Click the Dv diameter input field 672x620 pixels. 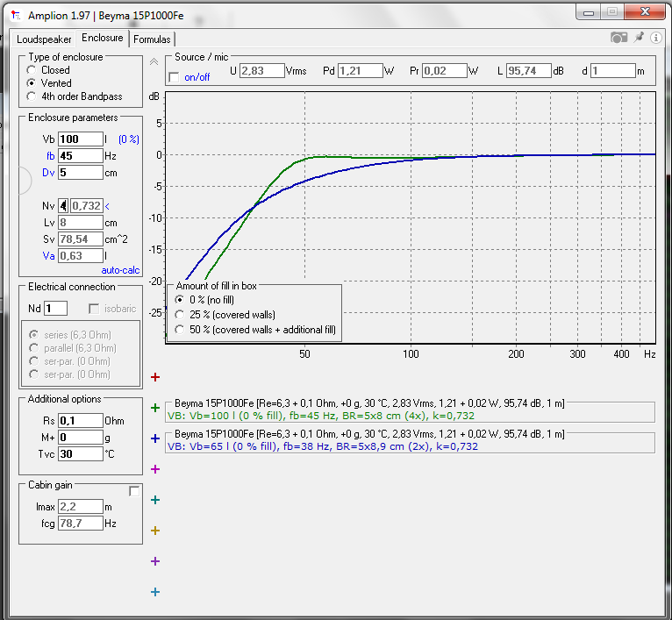coord(81,173)
